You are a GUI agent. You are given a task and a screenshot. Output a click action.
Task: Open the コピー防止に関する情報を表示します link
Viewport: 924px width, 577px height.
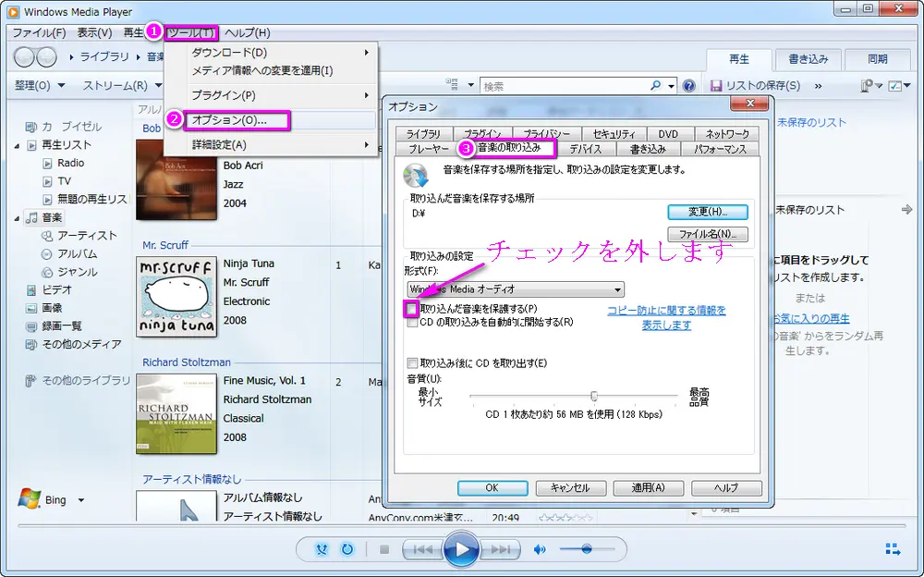pos(666,317)
